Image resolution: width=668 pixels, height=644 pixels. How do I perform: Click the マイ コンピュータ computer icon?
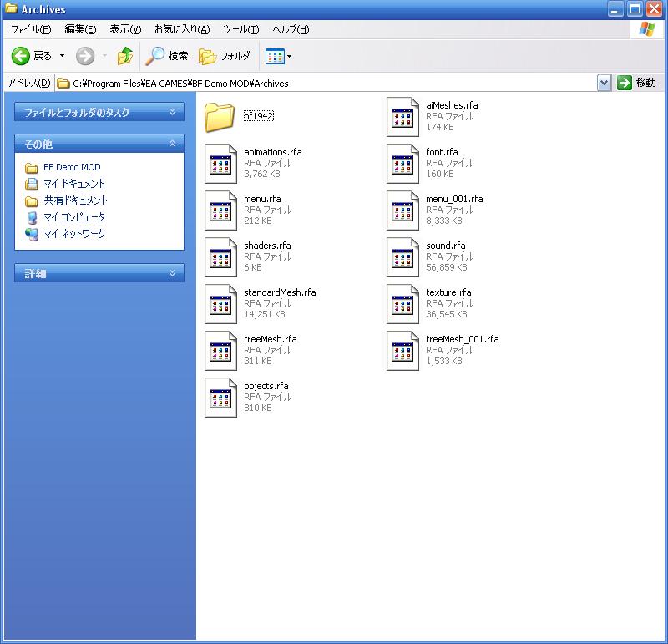click(x=32, y=217)
